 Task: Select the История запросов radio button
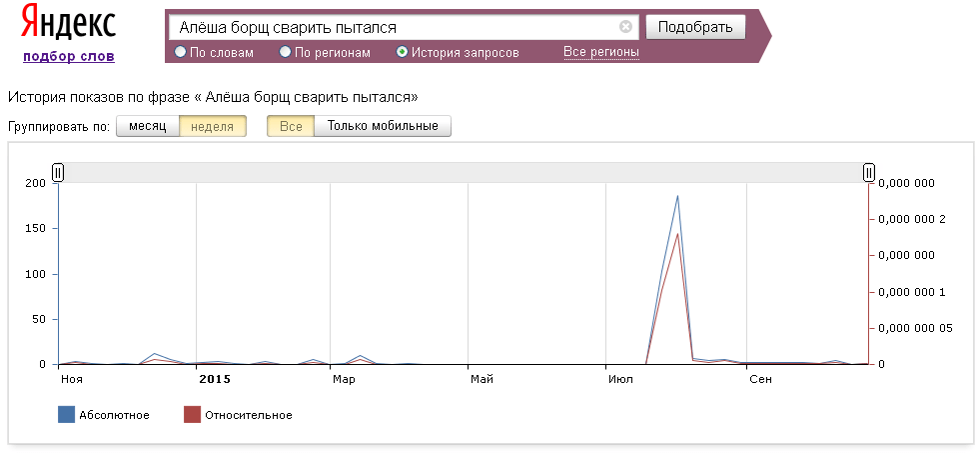pyautogui.click(x=403, y=52)
